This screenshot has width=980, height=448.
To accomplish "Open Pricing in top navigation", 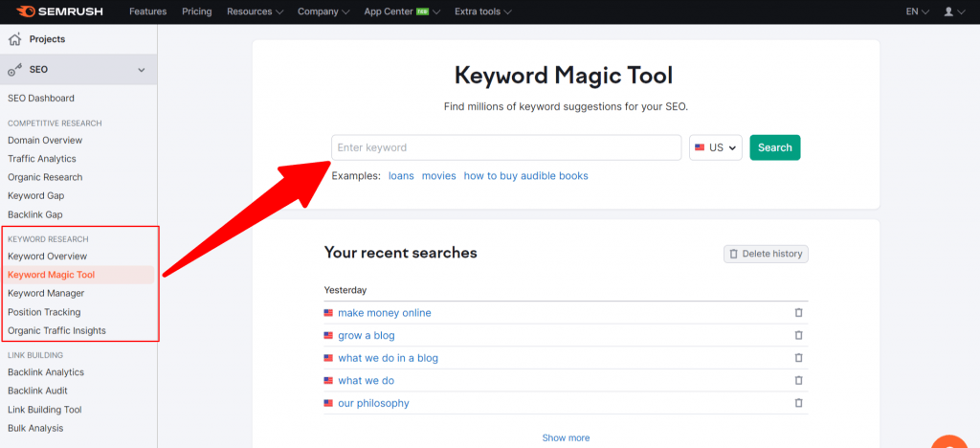I will point(197,11).
